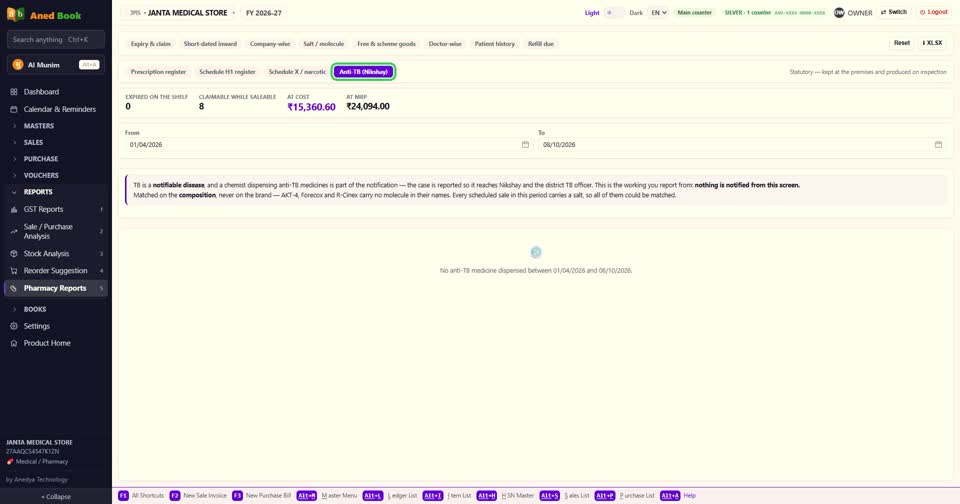Click the Dashboard grid icon in sidebar

coord(13,92)
